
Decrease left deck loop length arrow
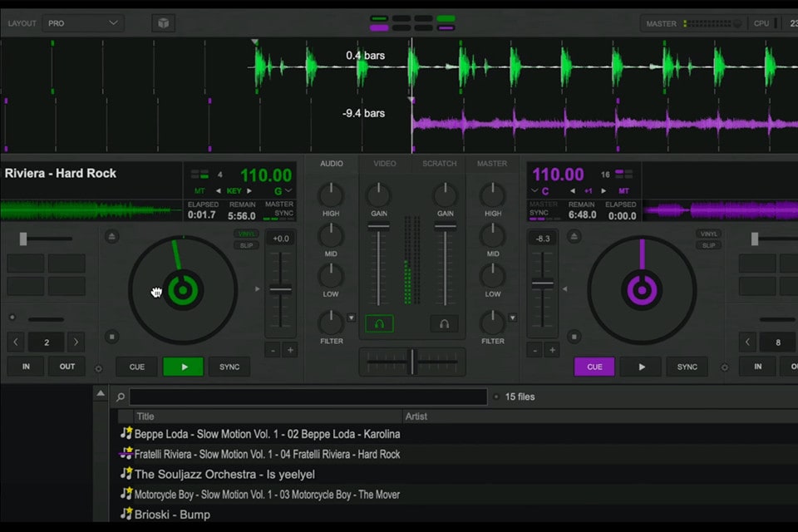[x=16, y=342]
